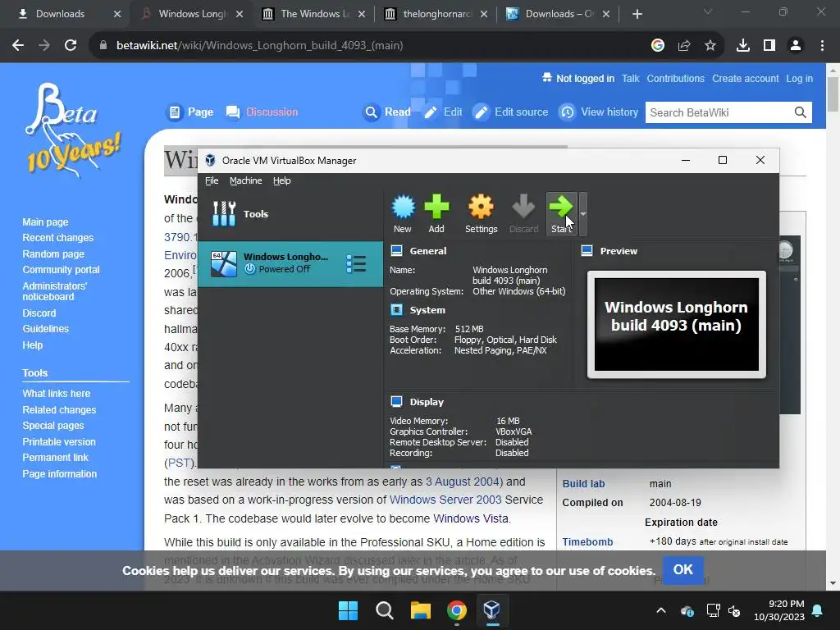Image resolution: width=840 pixels, height=630 pixels.
Task: Open the File menu in VirtualBox
Action: [212, 180]
